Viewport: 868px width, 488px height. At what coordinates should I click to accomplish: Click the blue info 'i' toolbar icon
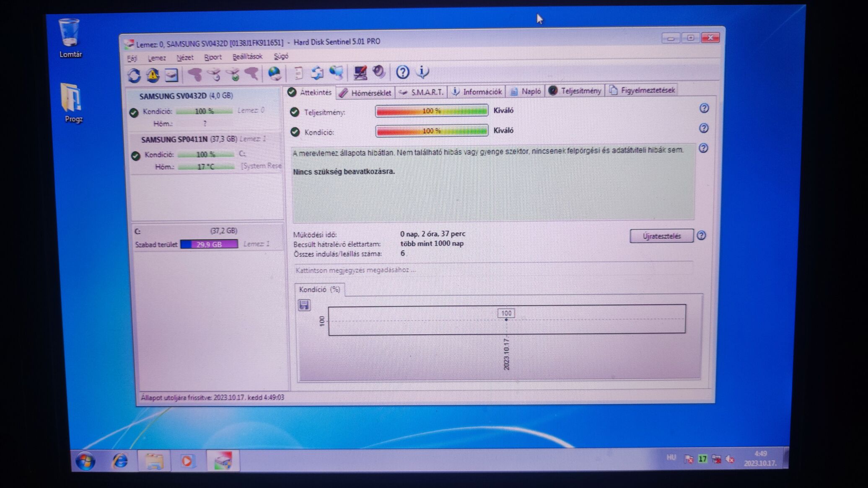[422, 72]
